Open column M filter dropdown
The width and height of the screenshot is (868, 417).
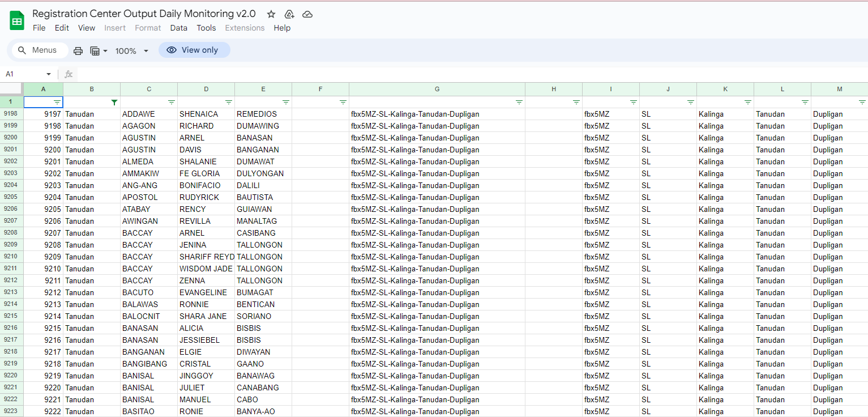[862, 103]
